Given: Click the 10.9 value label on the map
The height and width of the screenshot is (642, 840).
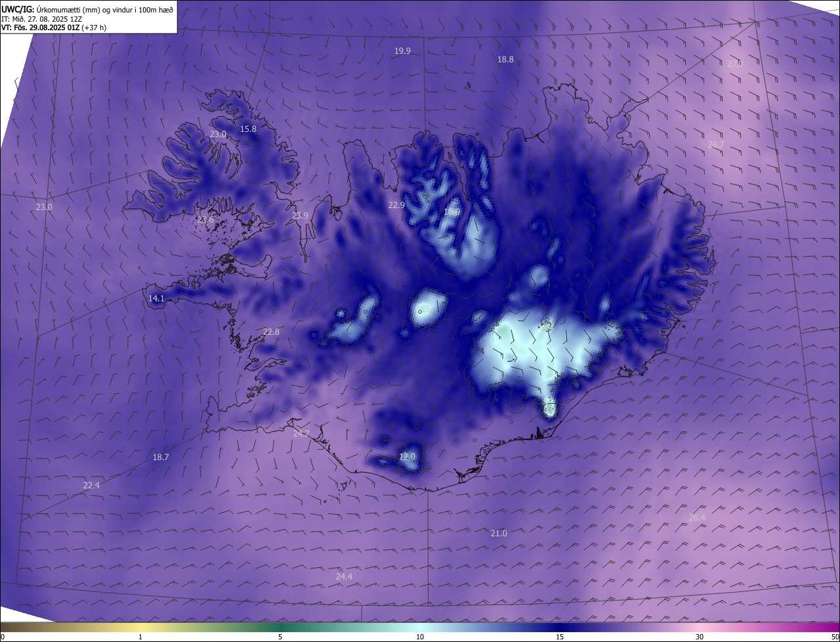Looking at the screenshot, I should coord(451,212).
